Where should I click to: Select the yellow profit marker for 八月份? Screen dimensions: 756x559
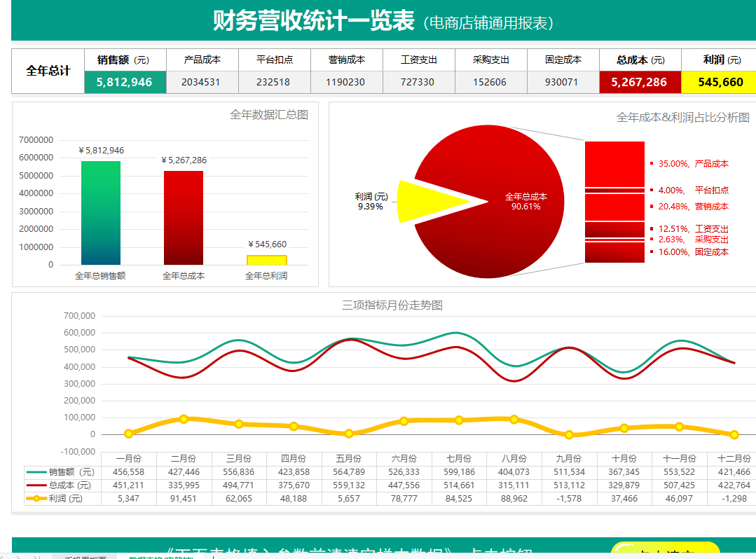tap(514, 419)
